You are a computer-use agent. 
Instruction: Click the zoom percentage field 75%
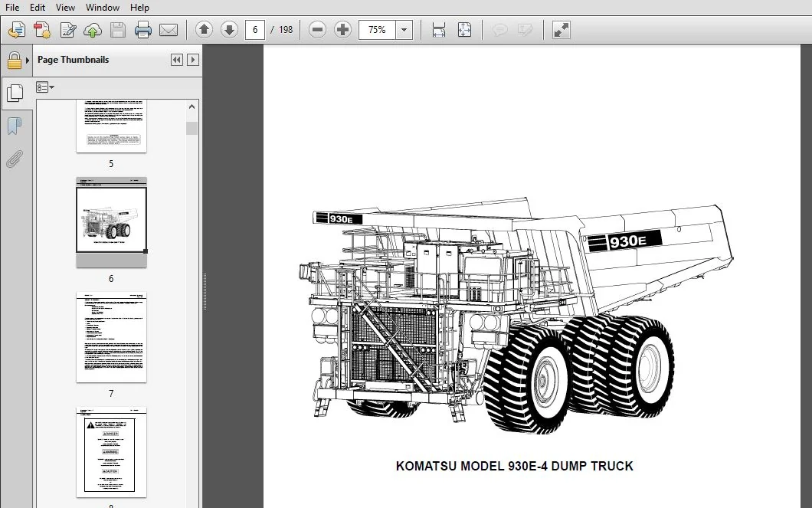(377, 30)
